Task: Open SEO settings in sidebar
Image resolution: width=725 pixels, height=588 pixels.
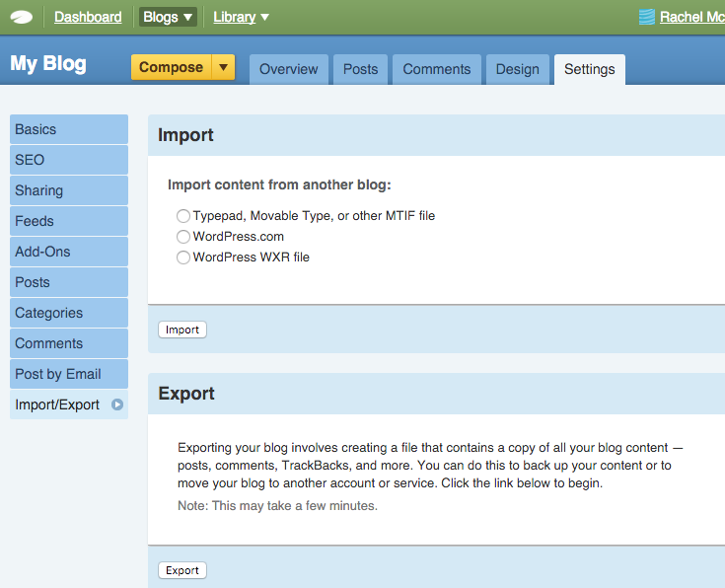Action: click(x=69, y=160)
